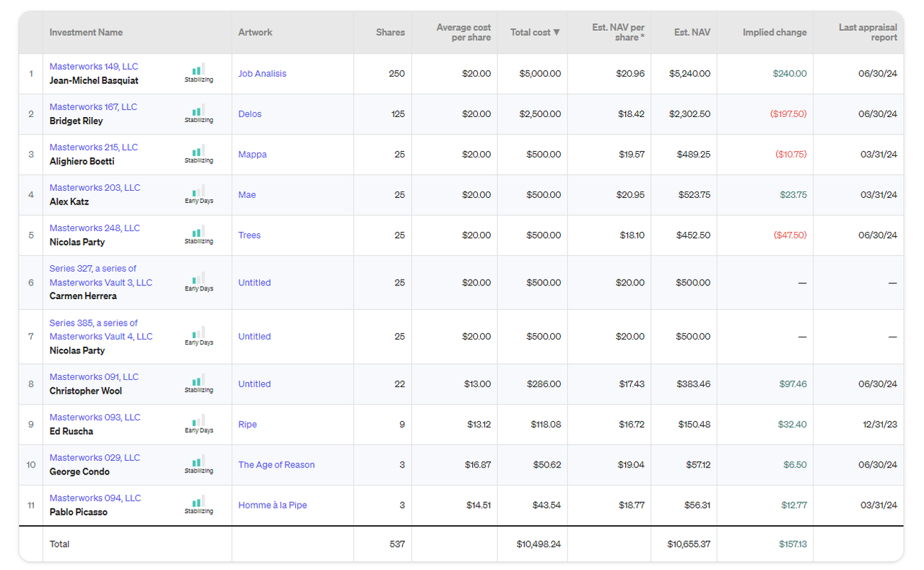The height and width of the screenshot is (570, 924).
Task: Open Masterworks 093, LLC link
Action: [95, 418]
